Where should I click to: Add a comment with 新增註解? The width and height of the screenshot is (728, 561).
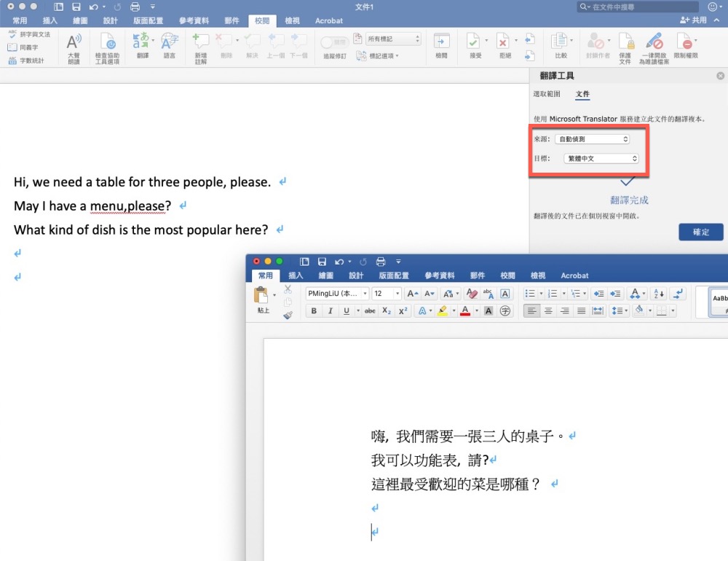tap(200, 42)
